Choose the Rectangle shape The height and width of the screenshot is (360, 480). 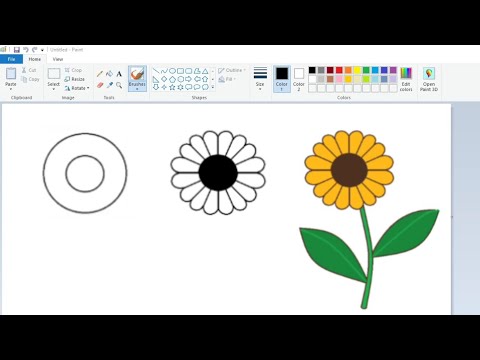point(180,71)
